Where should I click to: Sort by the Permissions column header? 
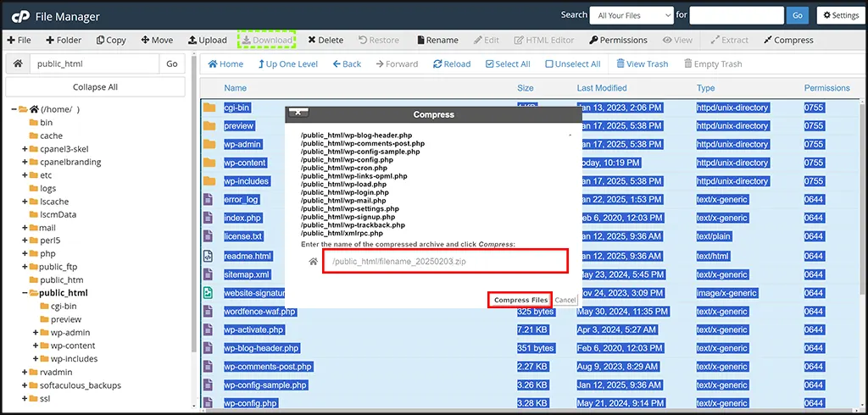(x=826, y=88)
